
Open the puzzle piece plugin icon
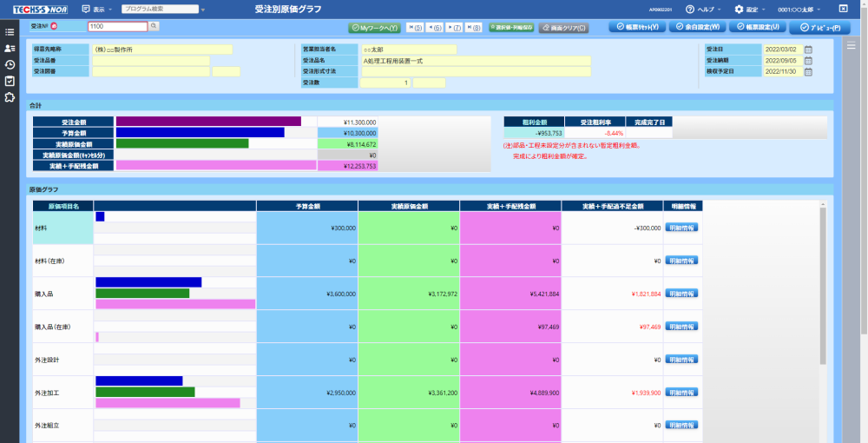(x=10, y=97)
